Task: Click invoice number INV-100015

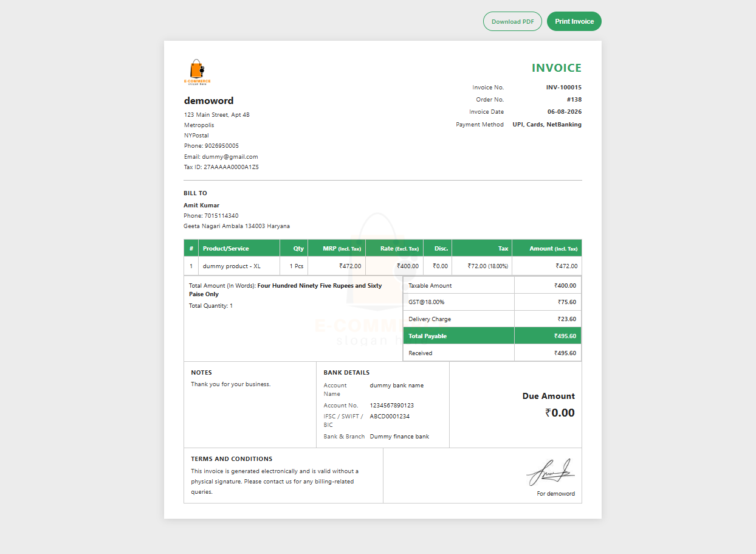Action: pyautogui.click(x=564, y=88)
